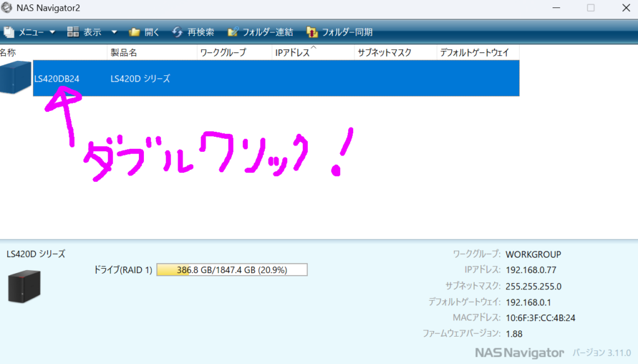The image size is (638, 364).
Task: Click the blue NAS icon in list
Action: point(16,77)
